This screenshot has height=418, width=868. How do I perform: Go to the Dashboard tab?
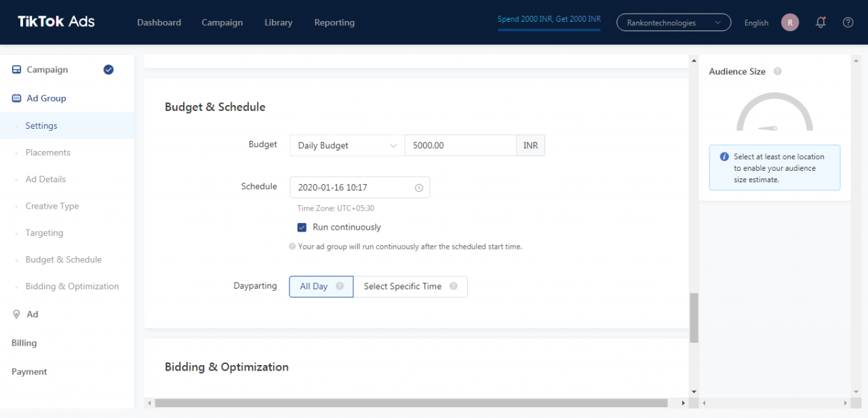click(x=159, y=22)
